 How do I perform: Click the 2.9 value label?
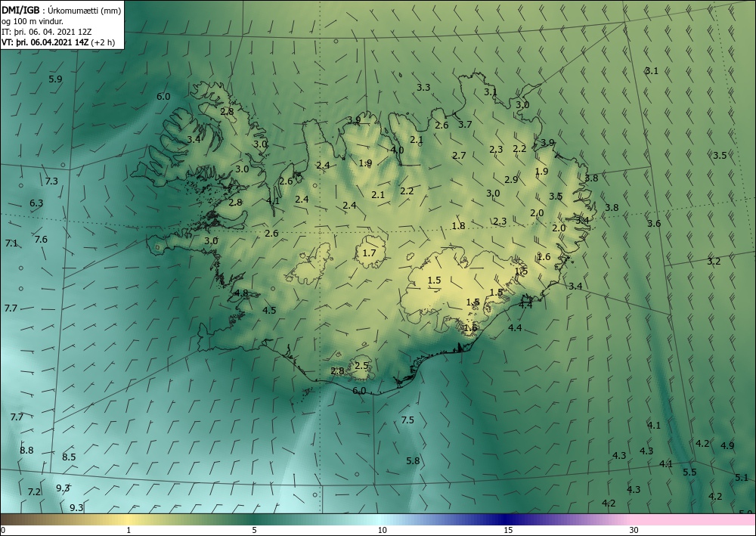511,180
